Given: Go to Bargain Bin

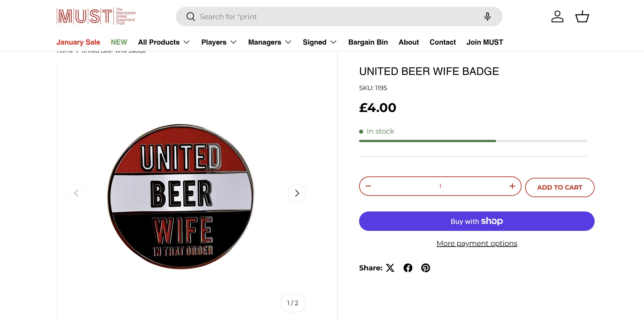Looking at the screenshot, I should coord(368,42).
